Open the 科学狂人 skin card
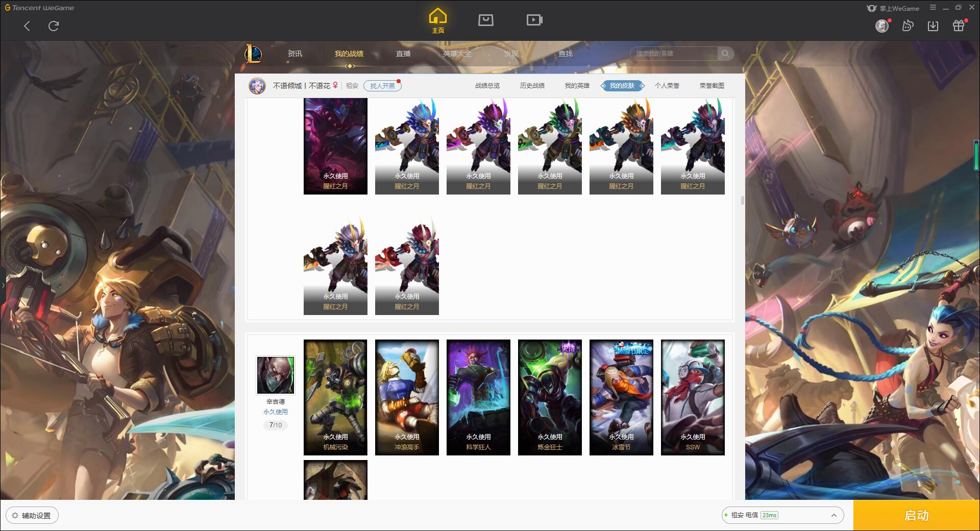 478,397
